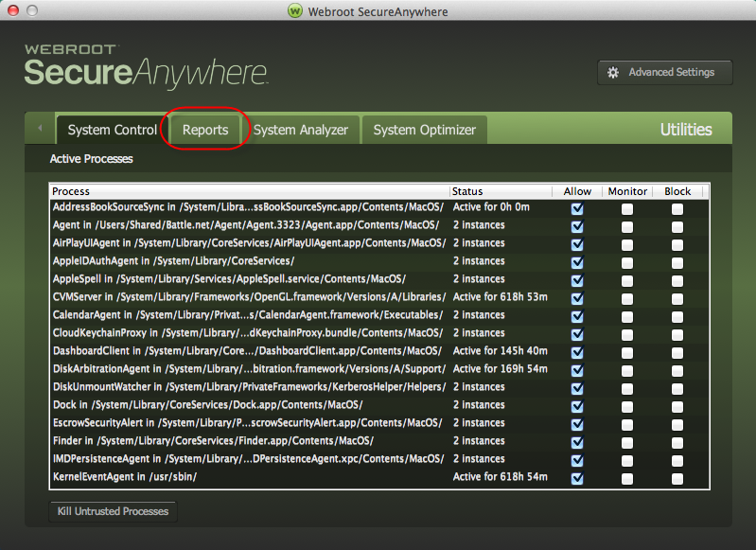Viewport: 756px width, 550px height.
Task: Enable Monitor for IMDPersistenceAgent
Action: pyautogui.click(x=627, y=461)
